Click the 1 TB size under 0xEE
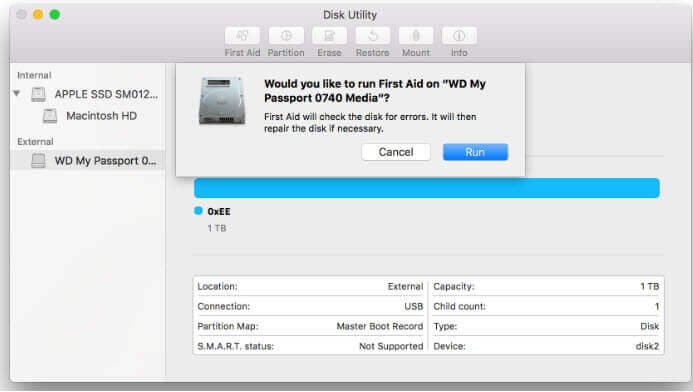The height and width of the screenshot is (392, 693). tap(217, 228)
